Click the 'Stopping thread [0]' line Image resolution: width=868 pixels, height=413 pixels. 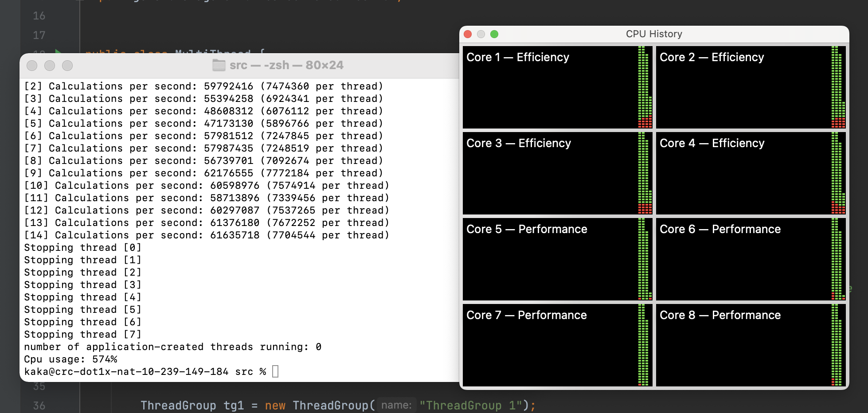[83, 248]
